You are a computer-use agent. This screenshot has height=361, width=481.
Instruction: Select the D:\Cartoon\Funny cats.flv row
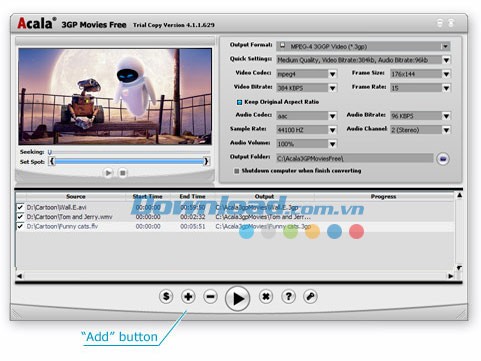(235, 226)
